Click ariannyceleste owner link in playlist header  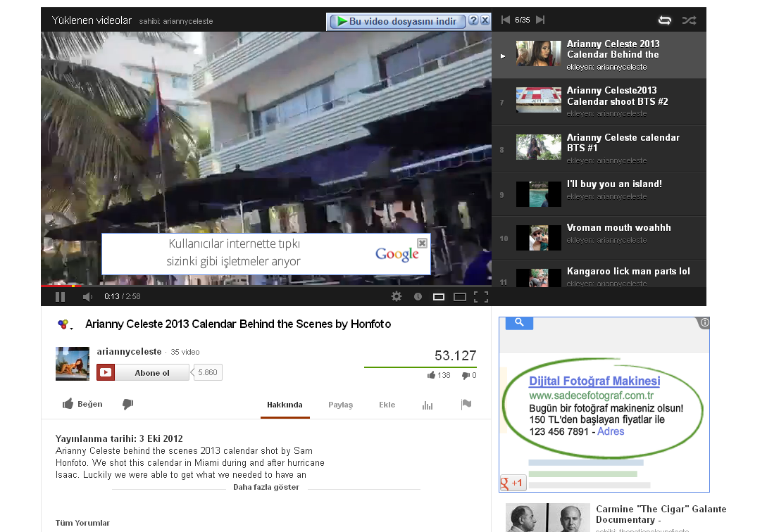click(x=188, y=22)
